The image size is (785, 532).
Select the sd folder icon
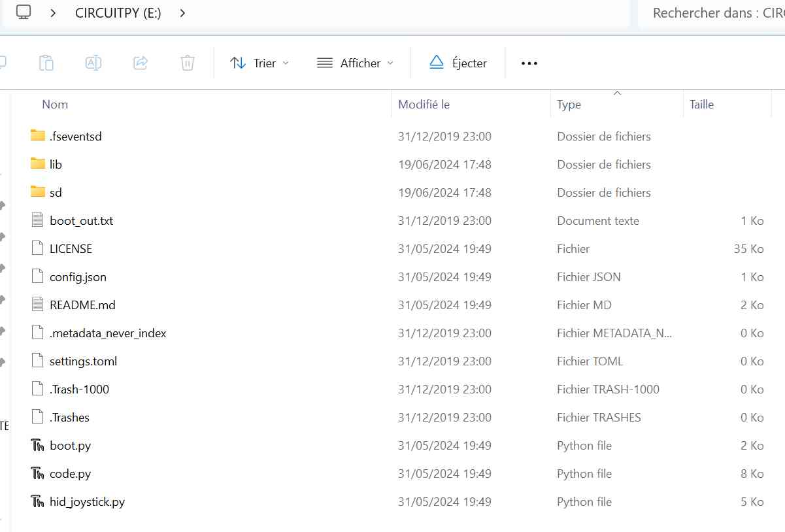38,192
